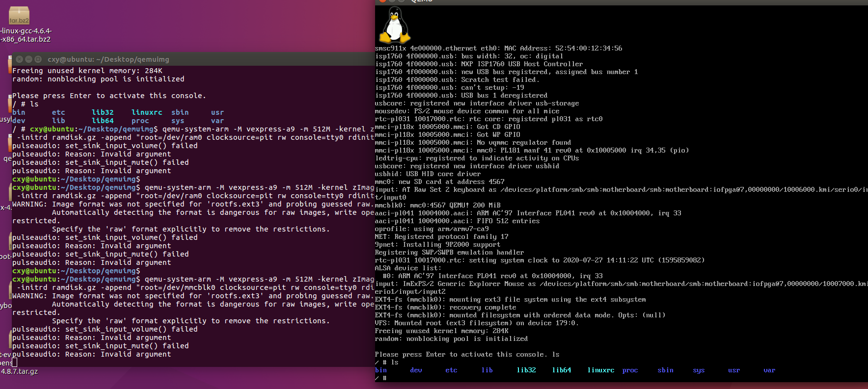Viewport: 868px width, 389px height.
Task: Click 'linuxrc' in the QEMU listing
Action: [601, 370]
